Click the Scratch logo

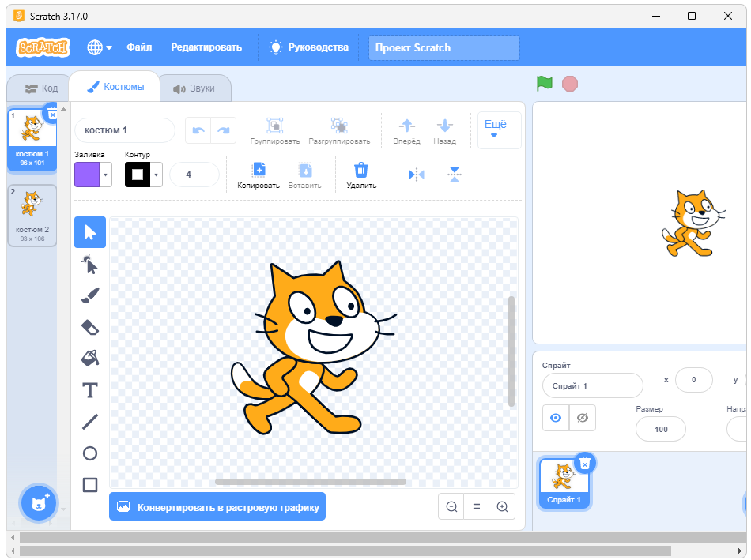[x=43, y=47]
